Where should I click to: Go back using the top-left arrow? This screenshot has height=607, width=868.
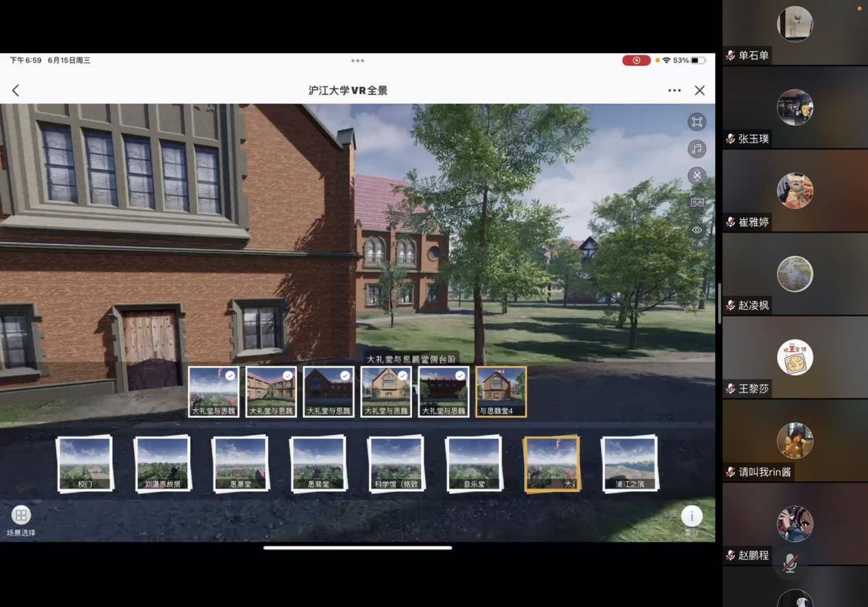(x=16, y=90)
